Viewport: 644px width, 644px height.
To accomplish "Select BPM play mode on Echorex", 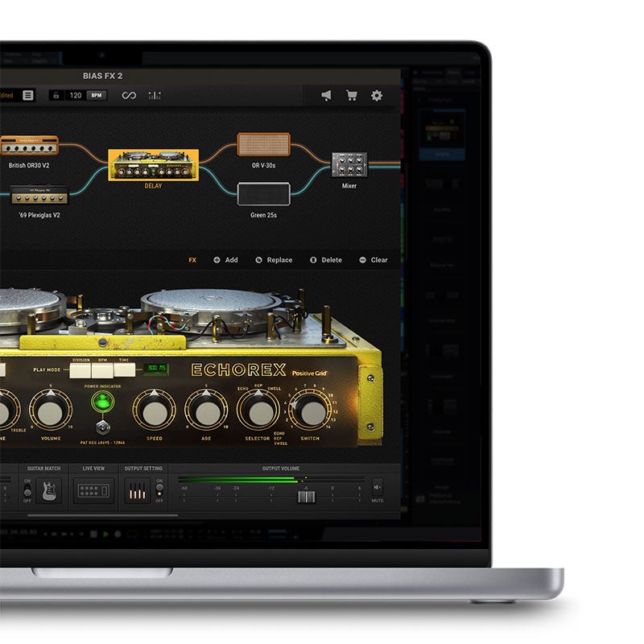I will (102, 370).
